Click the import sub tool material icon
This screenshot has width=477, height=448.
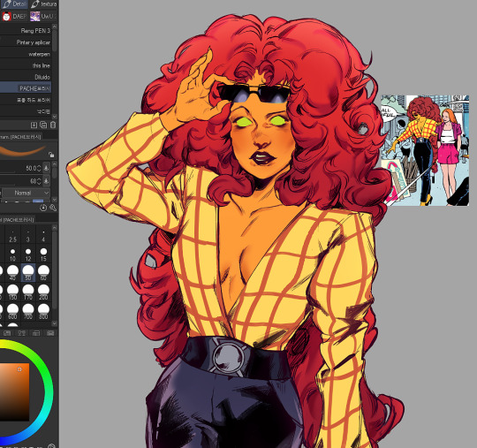(x=34, y=125)
